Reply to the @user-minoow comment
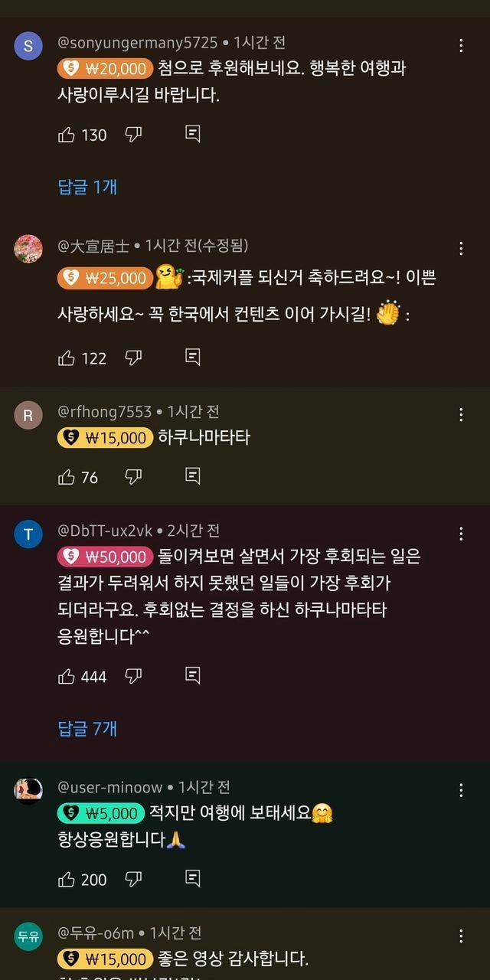 (x=193, y=879)
